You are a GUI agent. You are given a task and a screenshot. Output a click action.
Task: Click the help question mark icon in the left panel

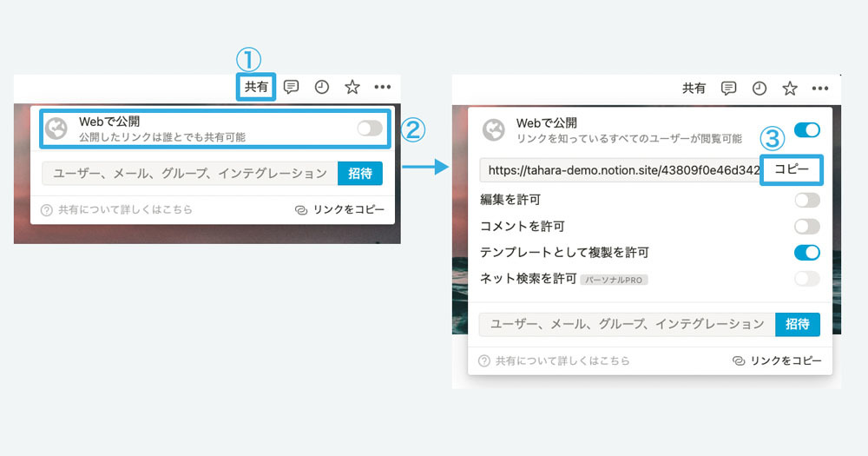(x=47, y=210)
